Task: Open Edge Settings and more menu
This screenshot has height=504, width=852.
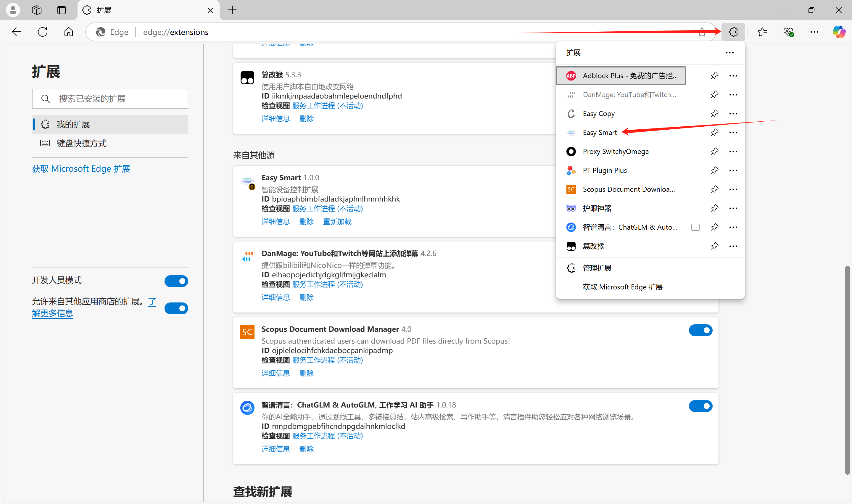Action: click(x=814, y=32)
